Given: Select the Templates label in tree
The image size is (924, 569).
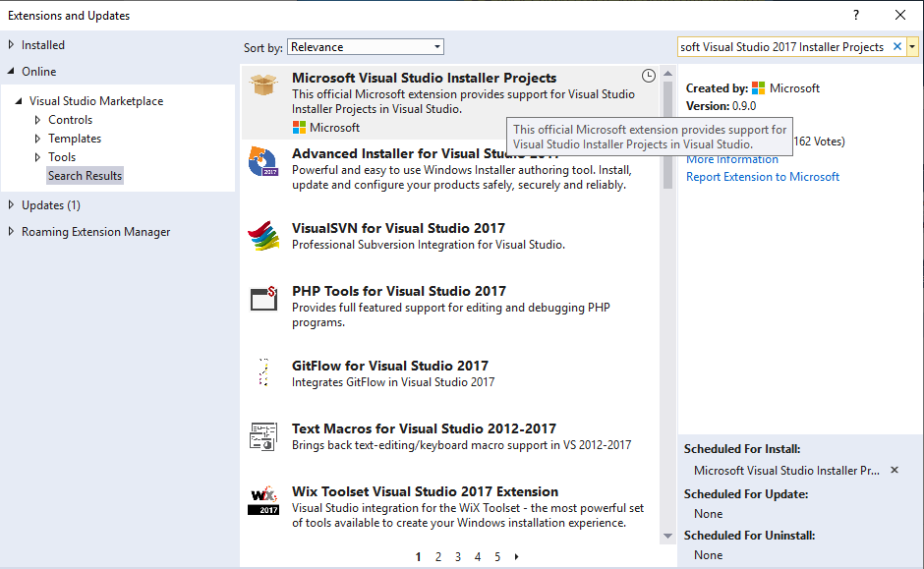Looking at the screenshot, I should [75, 139].
